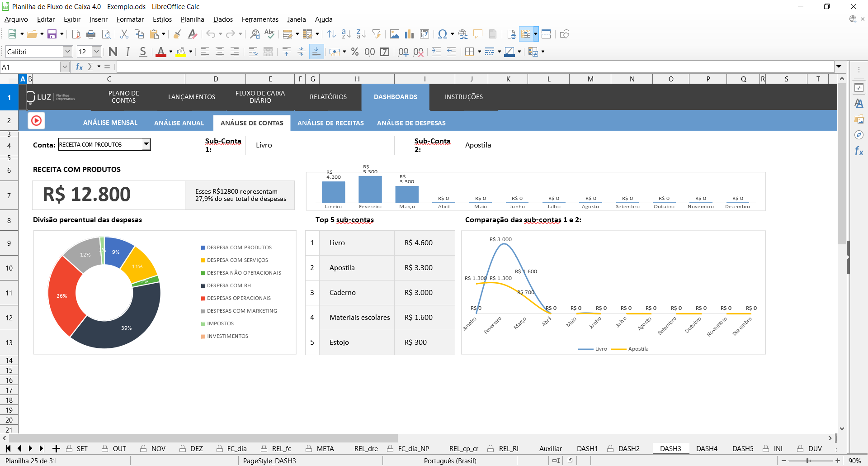Expand the Calibri font name dropdown

67,52
